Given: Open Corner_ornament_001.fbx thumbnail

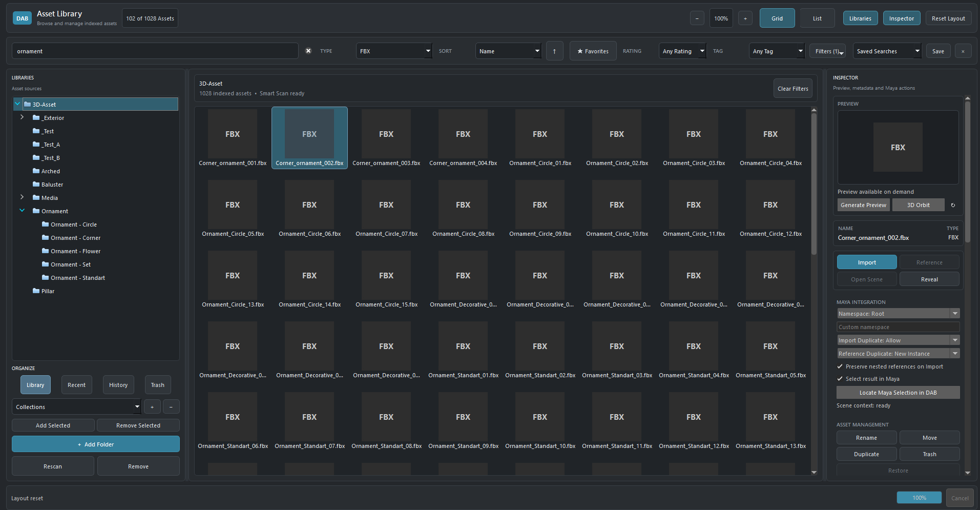Looking at the screenshot, I should [x=233, y=134].
